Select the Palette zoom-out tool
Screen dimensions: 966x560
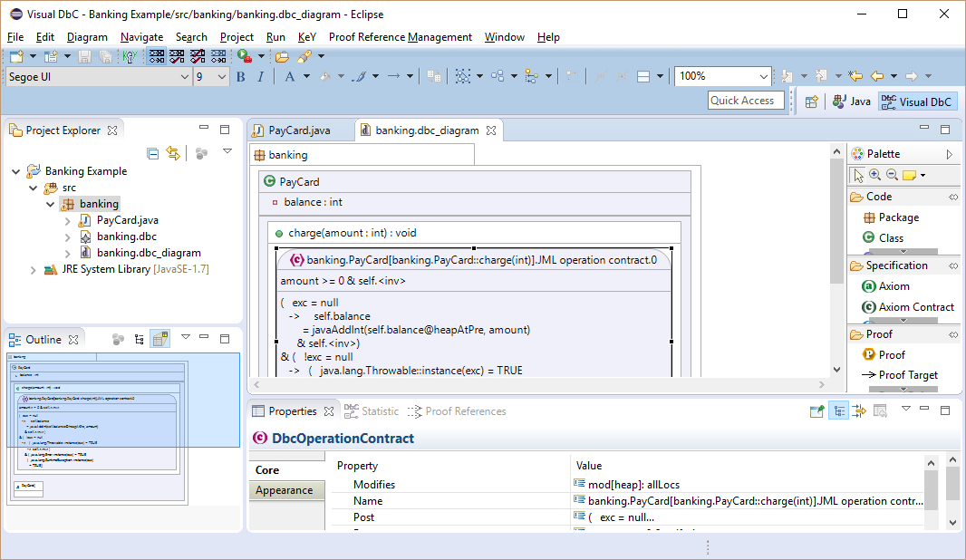pos(892,175)
